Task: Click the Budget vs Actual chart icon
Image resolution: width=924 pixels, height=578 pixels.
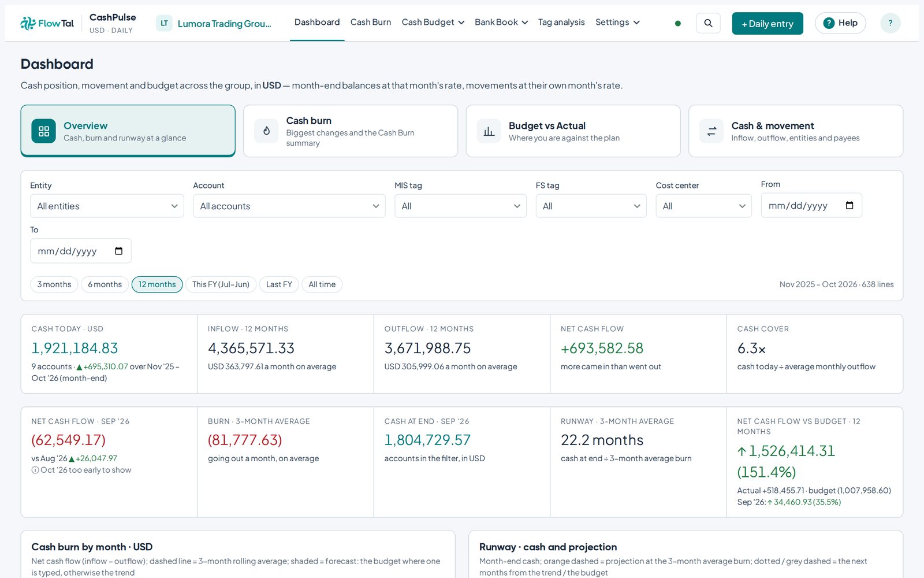Action: point(489,131)
